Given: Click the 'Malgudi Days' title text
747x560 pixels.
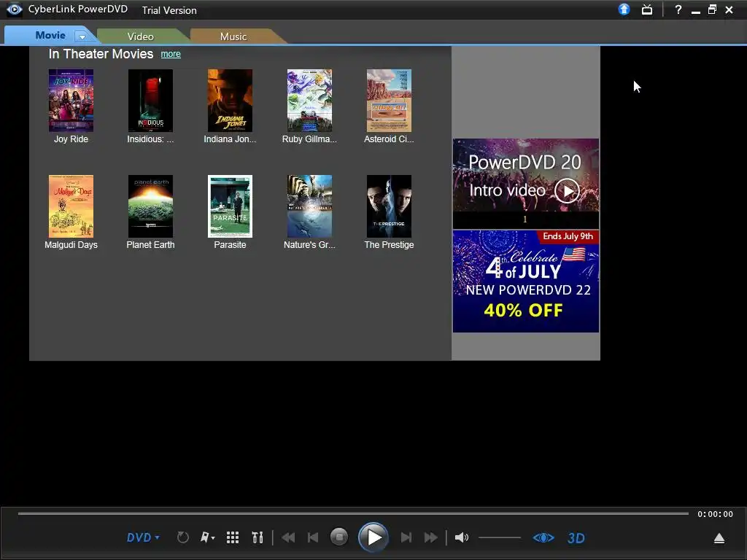Looking at the screenshot, I should [x=71, y=245].
